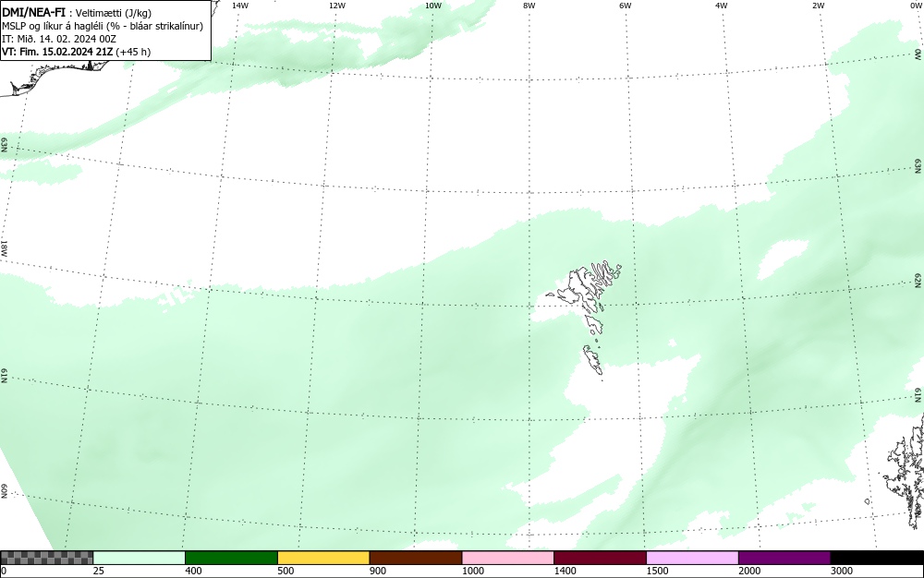Viewport: 924px width, 578px height.
Task: Pick the dark green 400–500 legend swatch
Action: pyautogui.click(x=231, y=558)
